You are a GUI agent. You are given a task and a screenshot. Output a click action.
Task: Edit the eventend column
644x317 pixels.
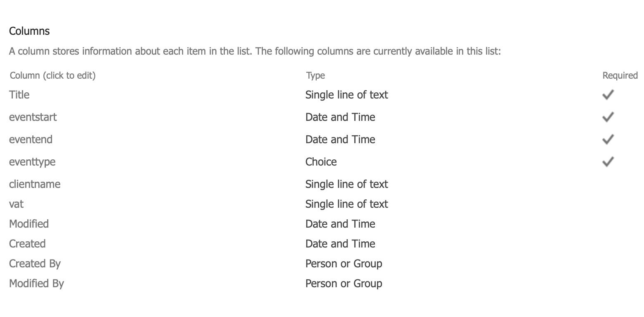pyautogui.click(x=31, y=139)
